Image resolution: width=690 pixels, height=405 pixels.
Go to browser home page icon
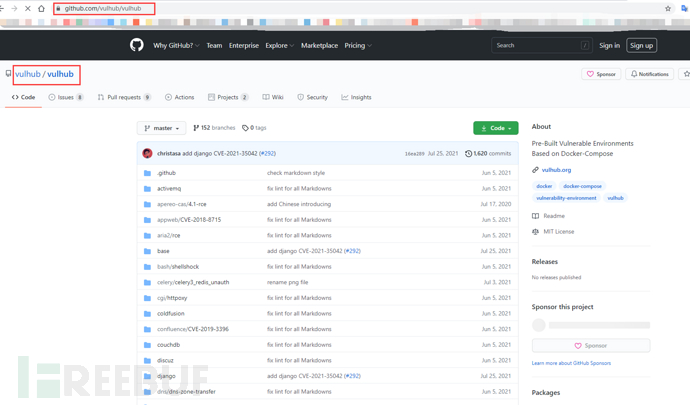click(x=41, y=8)
